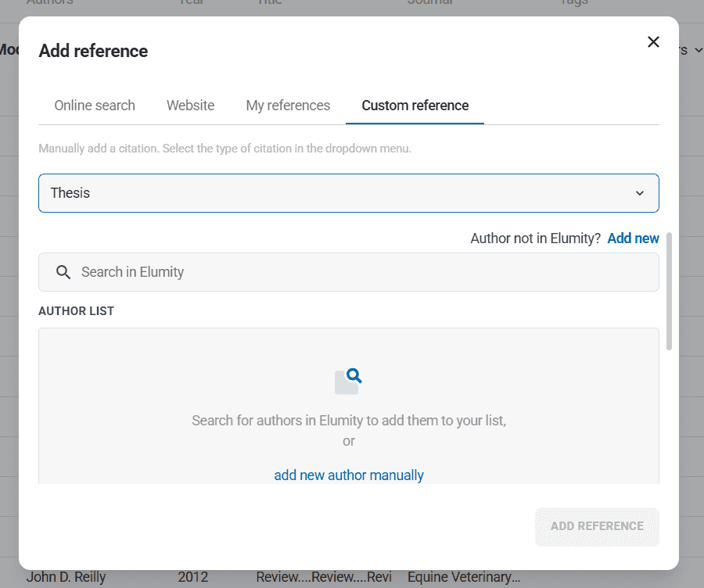Select the John D. Reilly author cell
This screenshot has height=588, width=704.
point(66,578)
